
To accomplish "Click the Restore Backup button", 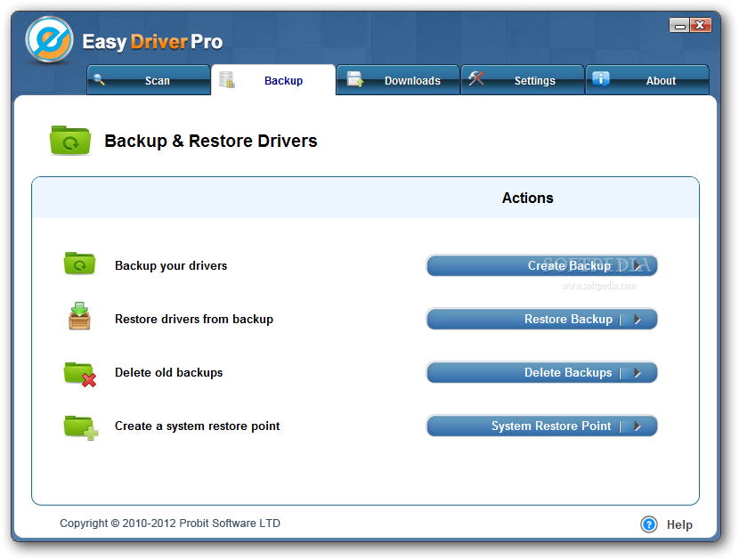I will click(541, 319).
